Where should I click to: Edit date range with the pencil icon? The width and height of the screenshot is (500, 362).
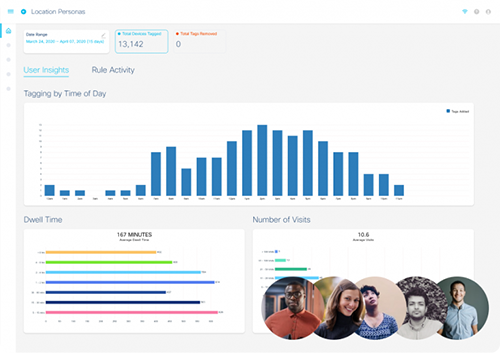tap(103, 35)
